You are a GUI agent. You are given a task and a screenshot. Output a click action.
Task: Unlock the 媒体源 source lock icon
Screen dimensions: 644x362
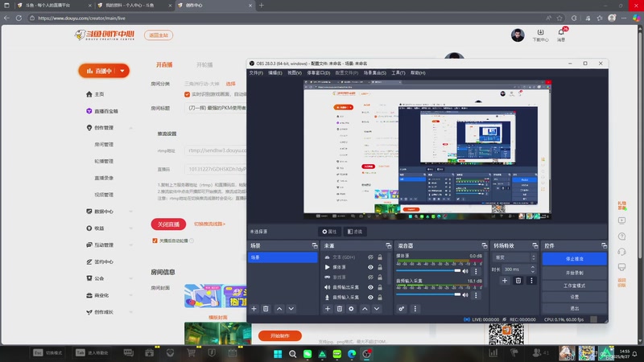tap(380, 267)
